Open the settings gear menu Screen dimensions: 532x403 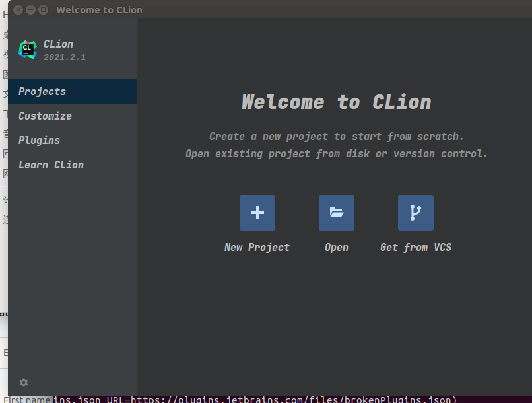[x=24, y=383]
